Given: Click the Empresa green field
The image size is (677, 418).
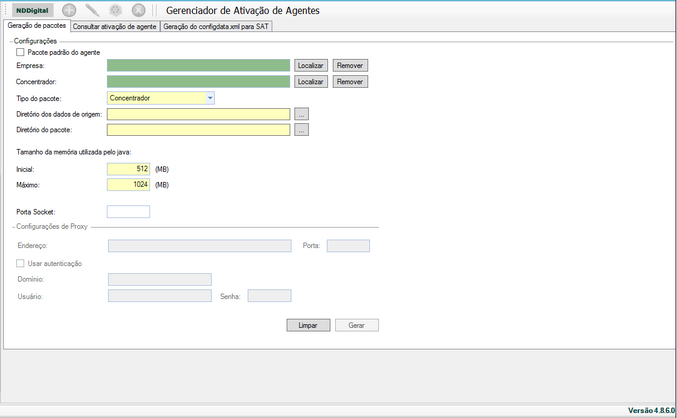Looking at the screenshot, I should point(199,66).
